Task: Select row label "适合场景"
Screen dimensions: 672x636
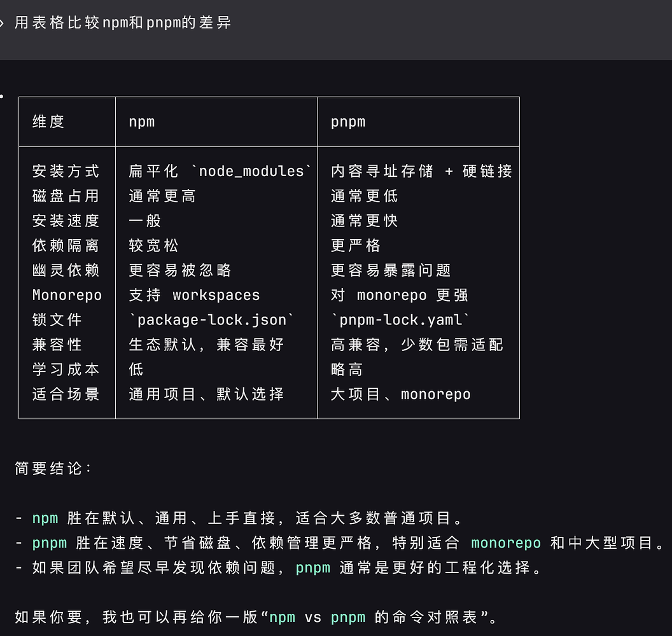Action: [x=66, y=394]
